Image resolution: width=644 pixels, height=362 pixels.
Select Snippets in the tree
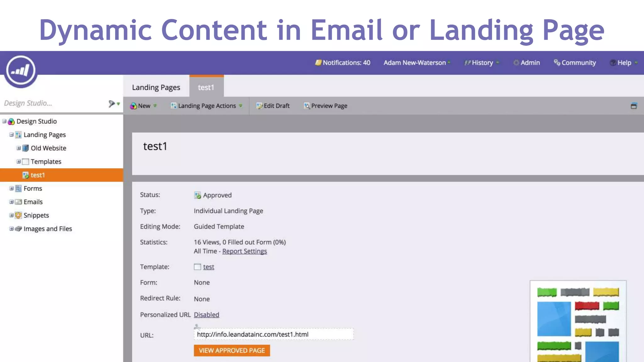point(36,215)
